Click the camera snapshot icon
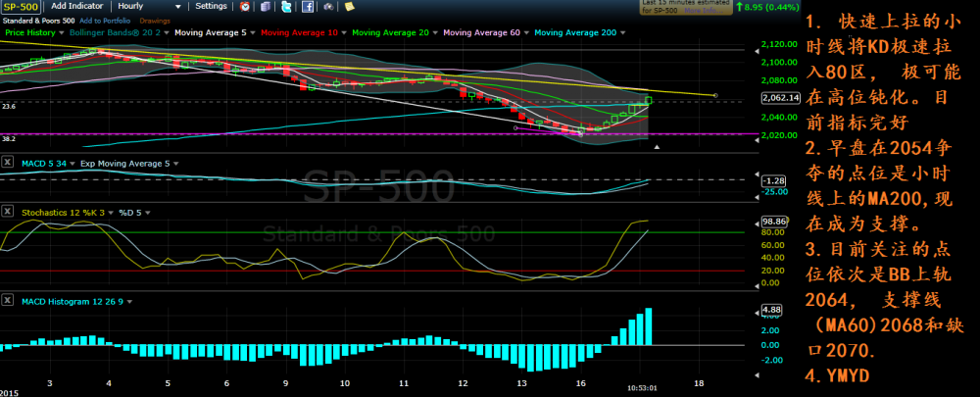Viewport: 980px width, 397px height. pos(328,7)
